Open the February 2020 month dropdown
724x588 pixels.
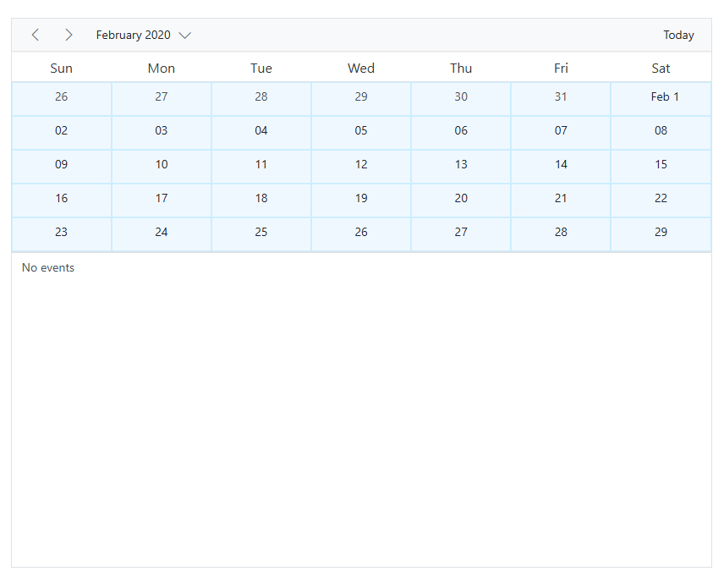[143, 35]
